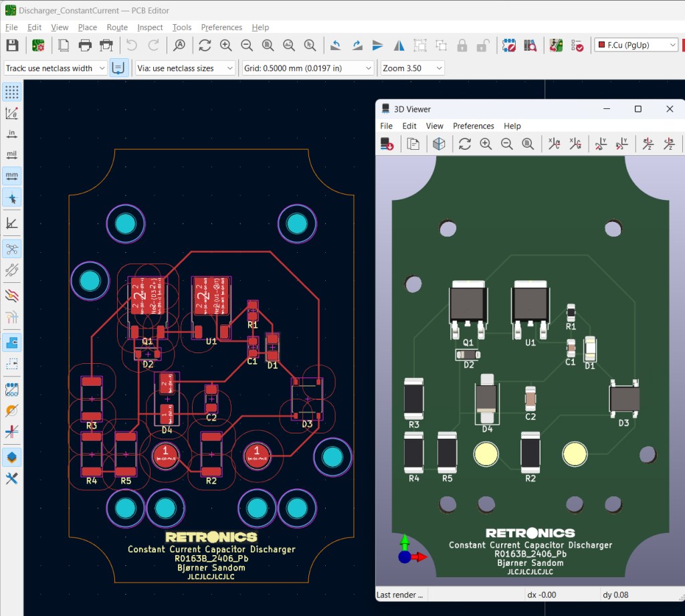This screenshot has width=685, height=616.
Task: Toggle the grid display dots button
Action: (x=12, y=92)
